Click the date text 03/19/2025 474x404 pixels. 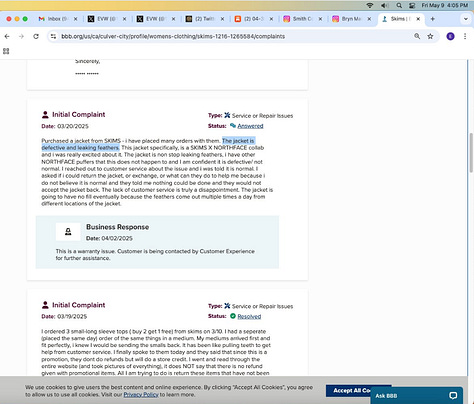coord(72,317)
